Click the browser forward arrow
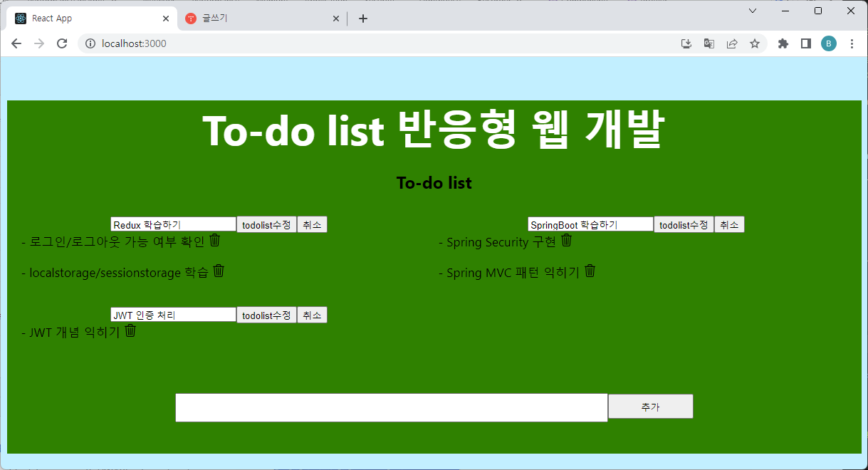Image resolution: width=868 pixels, height=470 pixels. click(x=39, y=43)
